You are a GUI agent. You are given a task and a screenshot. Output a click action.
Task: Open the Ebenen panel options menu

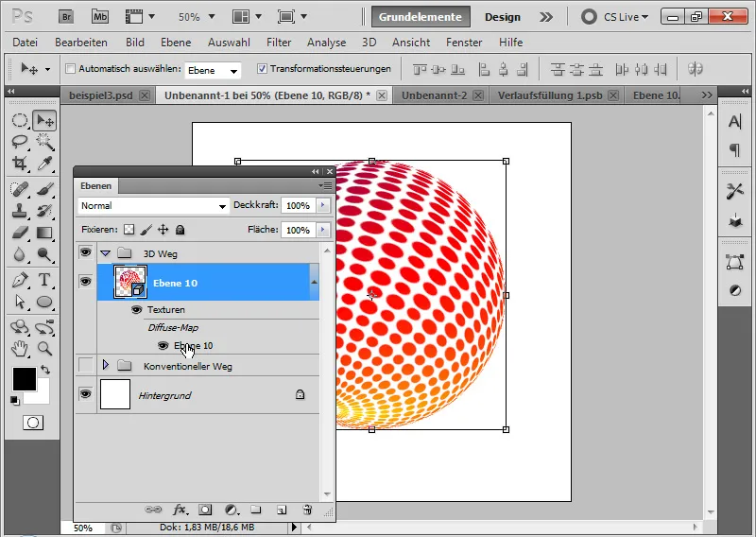tap(325, 185)
